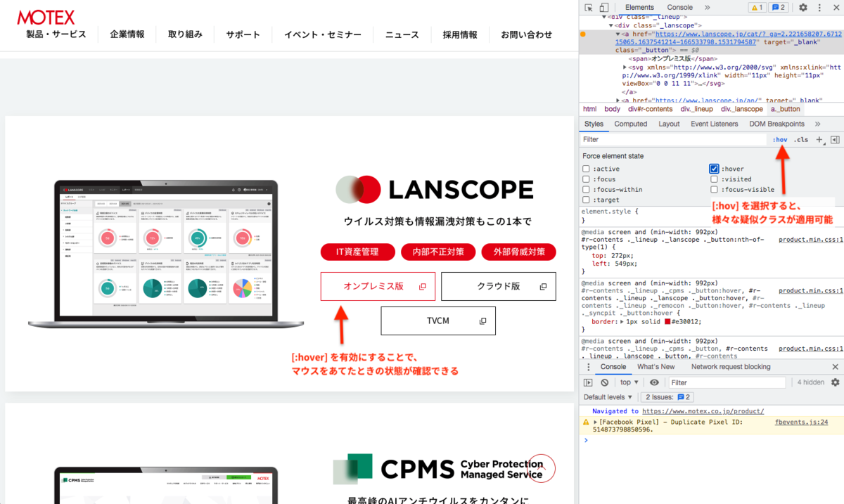Click the yellow warnings count badge
The image size is (844, 504).
pos(757,8)
